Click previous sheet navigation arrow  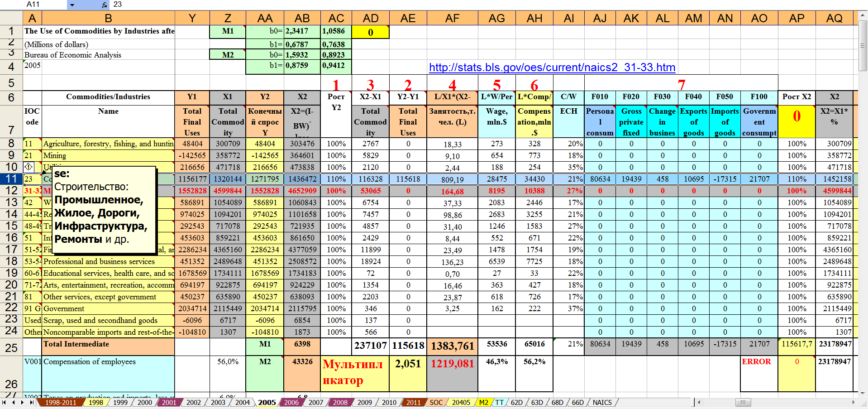(x=13, y=402)
